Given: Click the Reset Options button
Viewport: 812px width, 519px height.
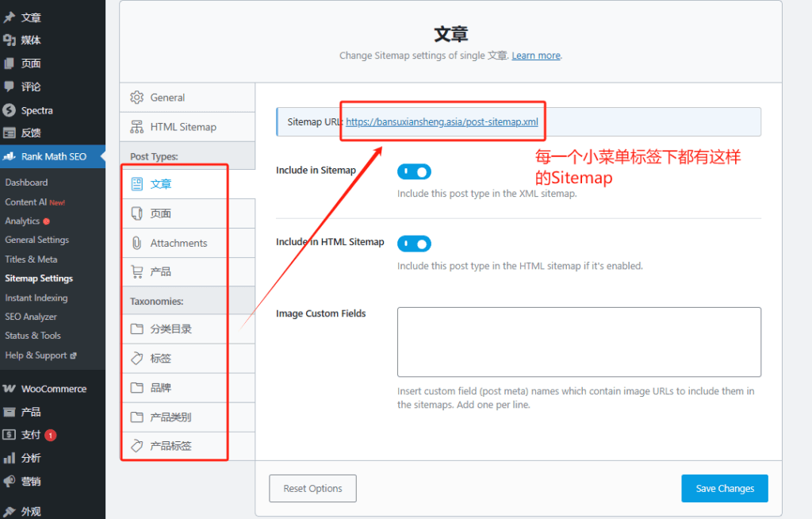Looking at the screenshot, I should pos(312,488).
